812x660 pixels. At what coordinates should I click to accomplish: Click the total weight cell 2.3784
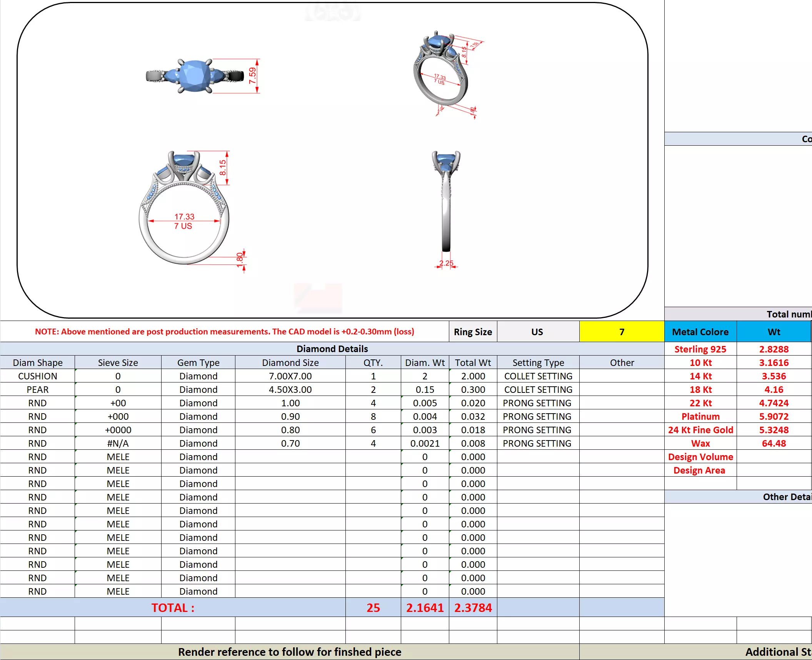pyautogui.click(x=473, y=608)
